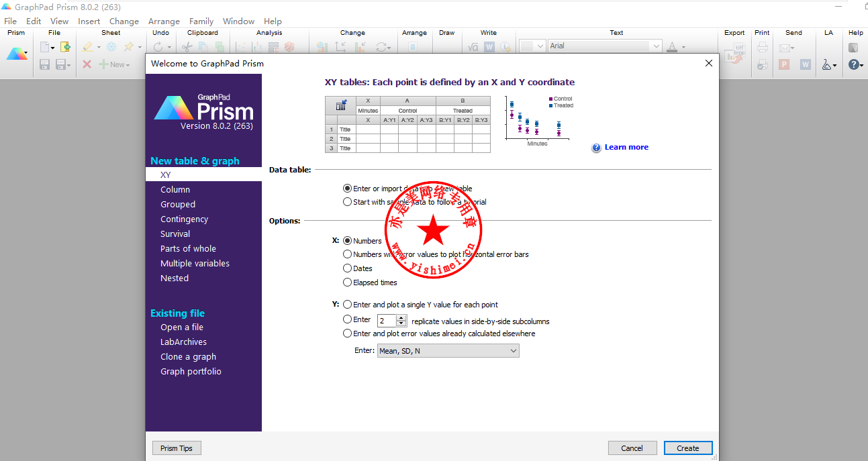This screenshot has height=461, width=868.
Task: Open the font size dropdown
Action: click(531, 46)
